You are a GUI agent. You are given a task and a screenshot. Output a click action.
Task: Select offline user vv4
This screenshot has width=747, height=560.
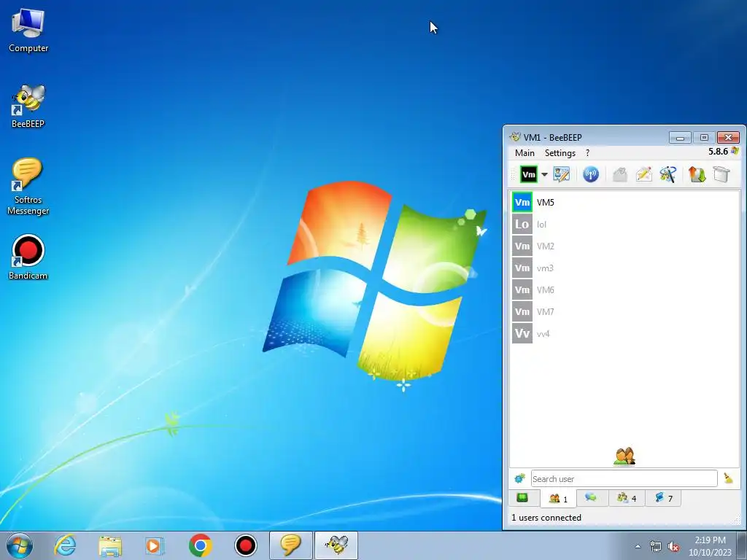pos(625,334)
